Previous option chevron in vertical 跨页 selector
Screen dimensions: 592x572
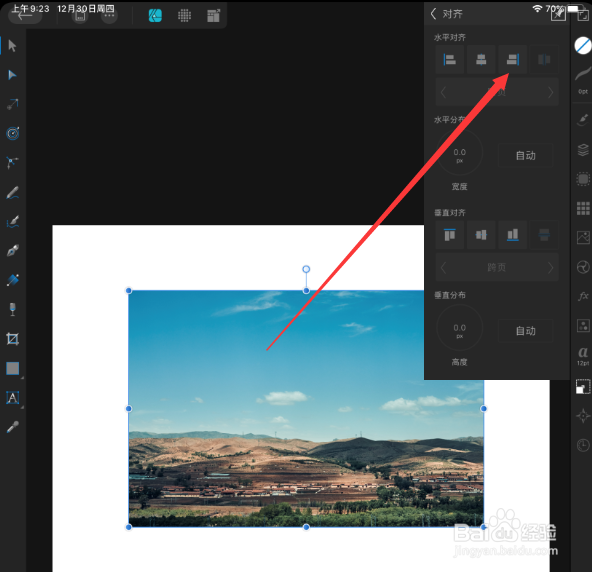click(x=444, y=268)
